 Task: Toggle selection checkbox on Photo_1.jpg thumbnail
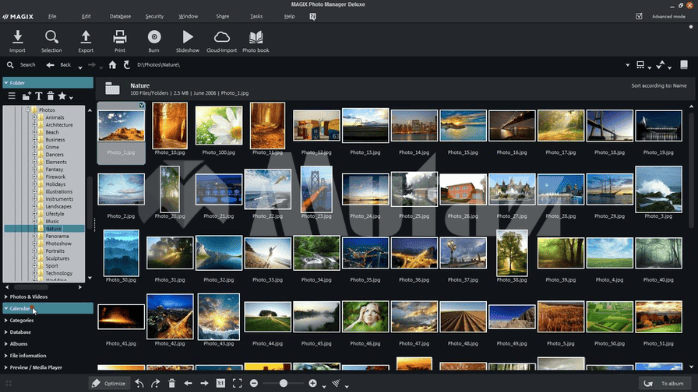point(141,105)
